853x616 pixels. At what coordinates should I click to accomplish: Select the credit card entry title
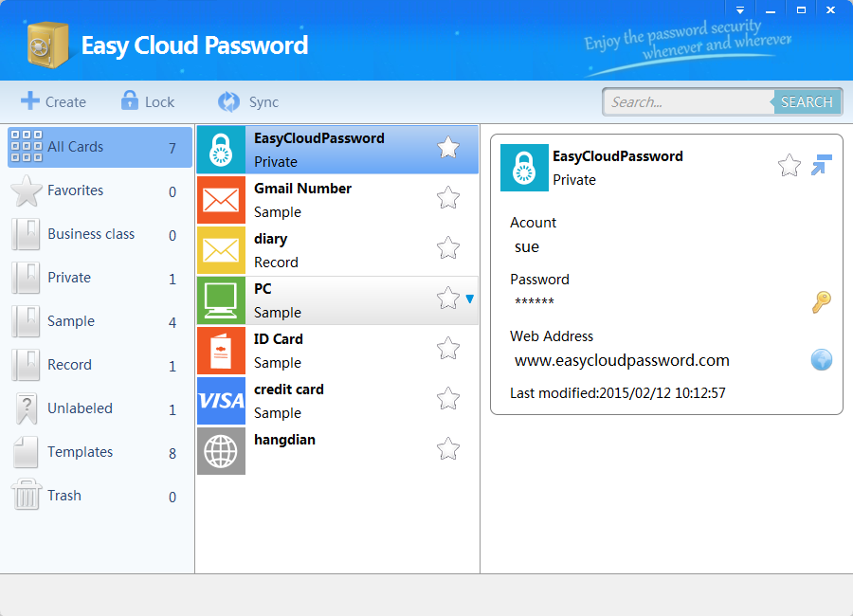tap(289, 390)
